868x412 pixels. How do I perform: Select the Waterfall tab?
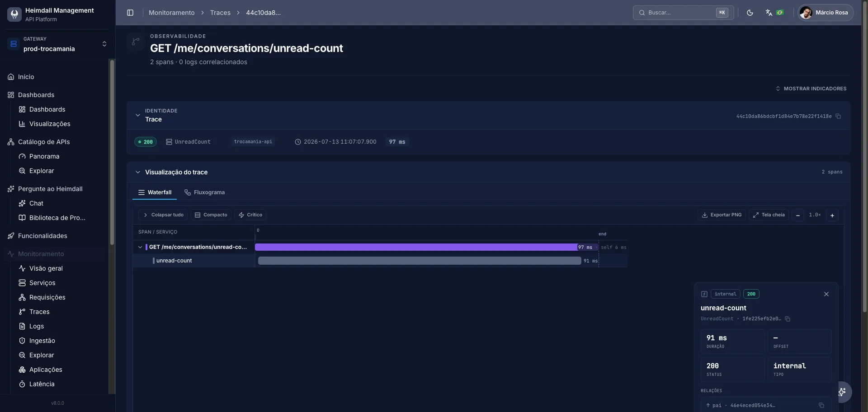coord(155,192)
